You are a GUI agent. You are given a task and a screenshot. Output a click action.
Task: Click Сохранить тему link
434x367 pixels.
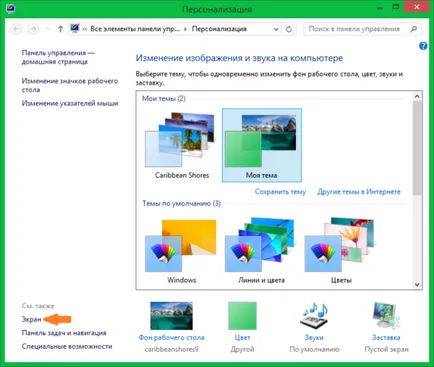click(280, 192)
